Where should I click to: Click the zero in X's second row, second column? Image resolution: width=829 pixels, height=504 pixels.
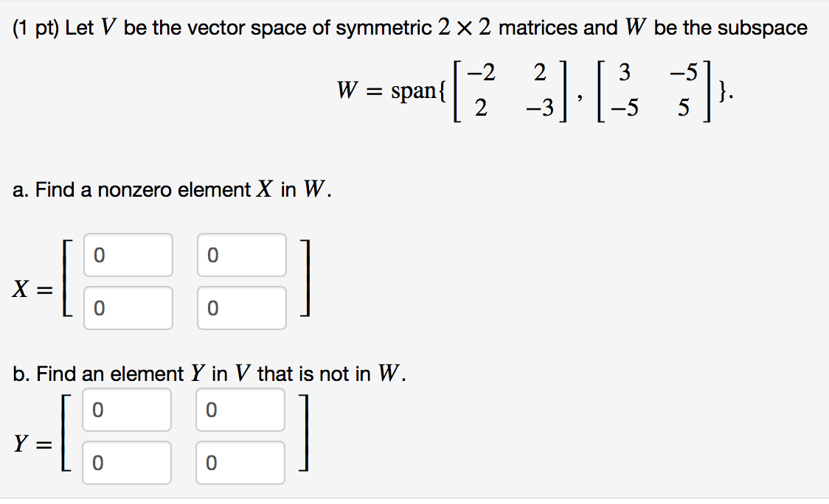212,308
